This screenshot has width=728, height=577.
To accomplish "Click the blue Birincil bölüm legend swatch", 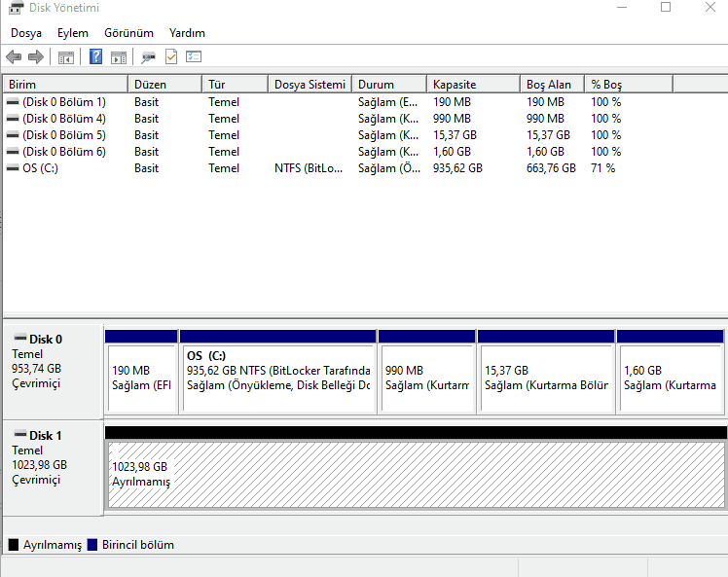I will tap(92, 545).
